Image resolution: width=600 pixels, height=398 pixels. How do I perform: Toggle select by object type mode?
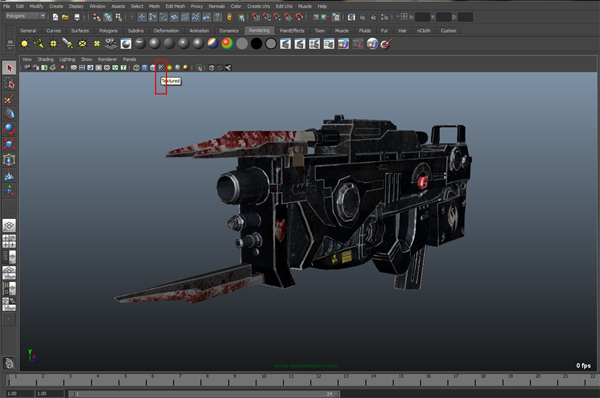tap(108, 17)
